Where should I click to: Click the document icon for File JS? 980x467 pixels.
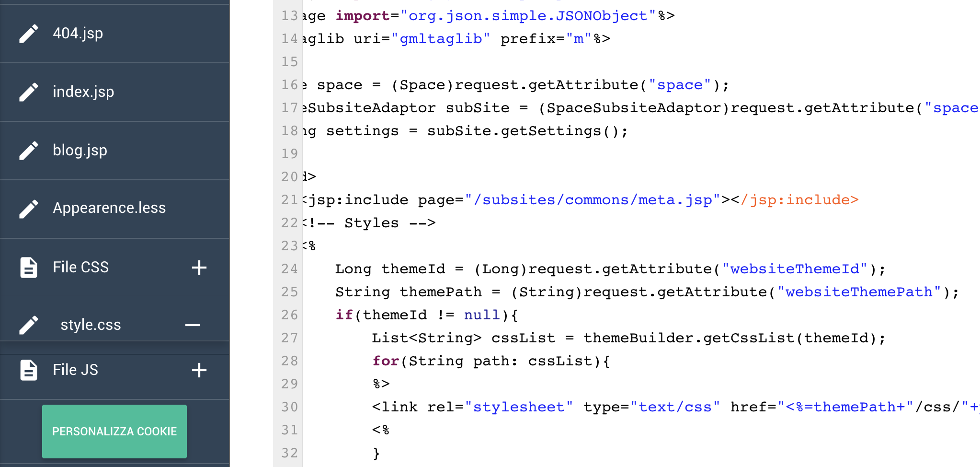tap(29, 370)
